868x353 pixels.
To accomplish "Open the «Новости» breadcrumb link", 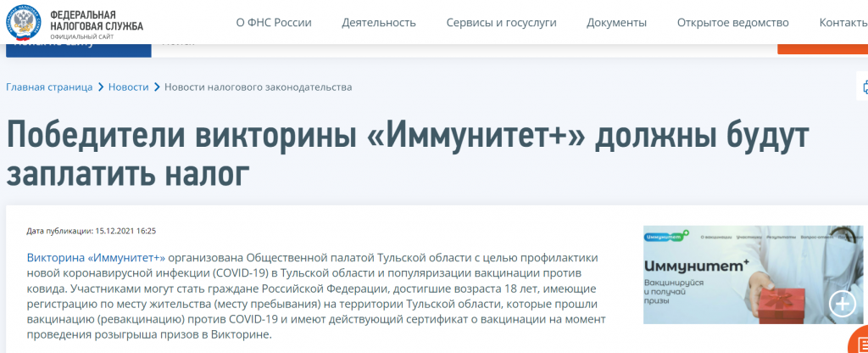I will pyautogui.click(x=129, y=87).
